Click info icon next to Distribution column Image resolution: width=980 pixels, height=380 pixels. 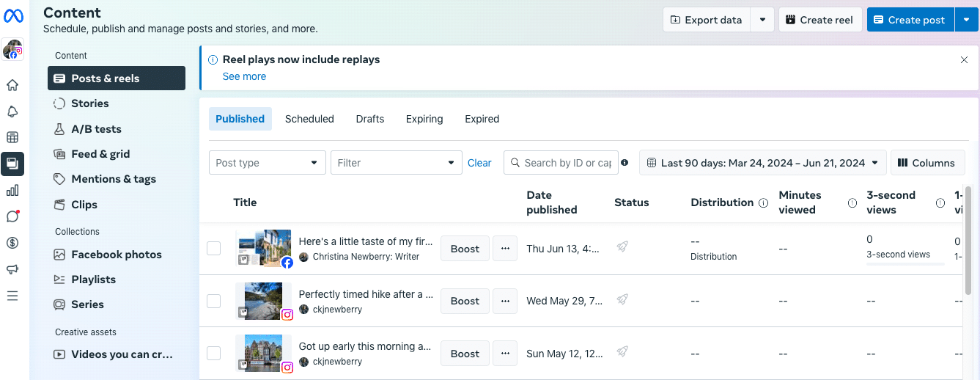pos(763,202)
